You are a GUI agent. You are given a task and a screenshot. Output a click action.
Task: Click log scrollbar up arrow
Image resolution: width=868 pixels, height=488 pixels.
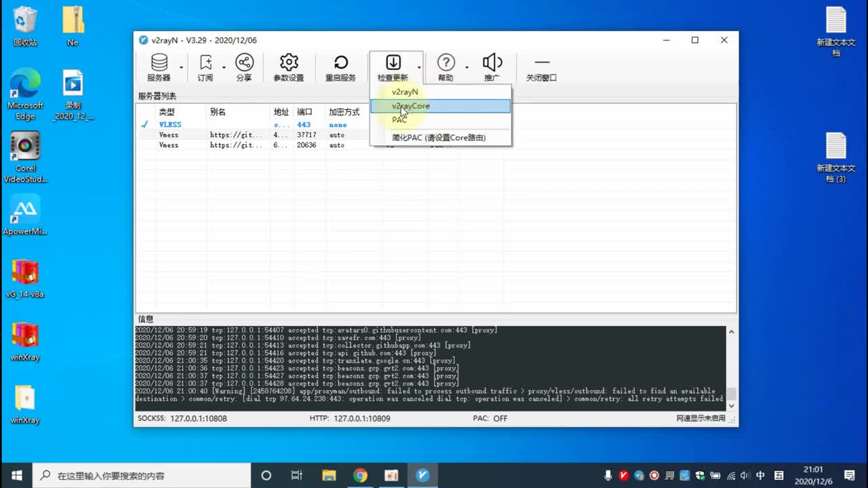[731, 331]
